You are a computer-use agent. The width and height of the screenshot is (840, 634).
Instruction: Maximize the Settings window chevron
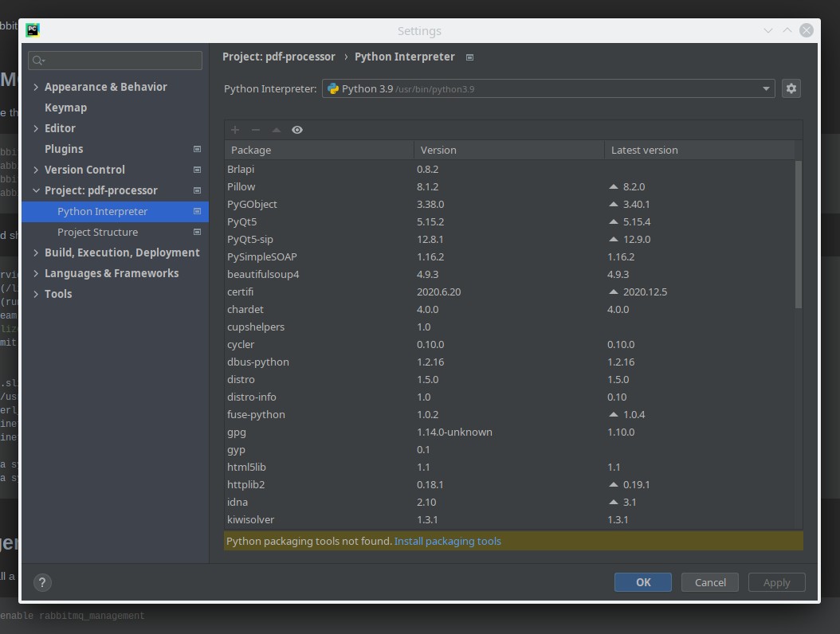point(787,30)
